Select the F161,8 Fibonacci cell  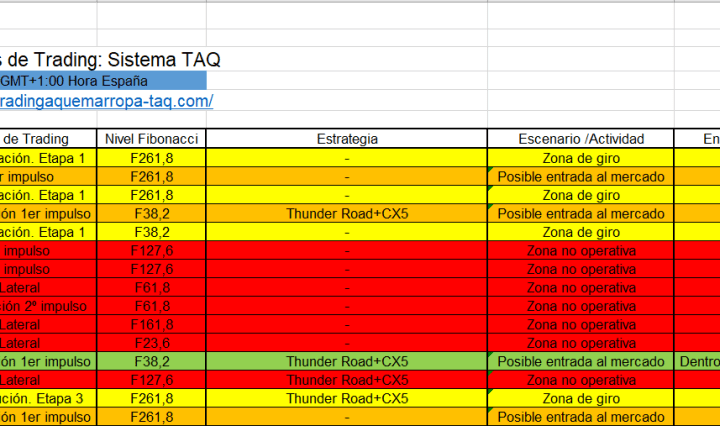pyautogui.click(x=151, y=325)
